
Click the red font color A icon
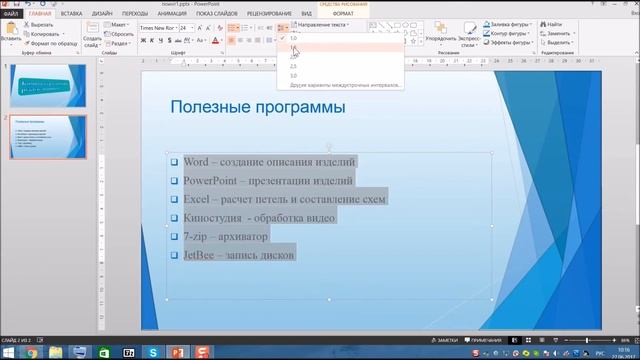(x=215, y=40)
